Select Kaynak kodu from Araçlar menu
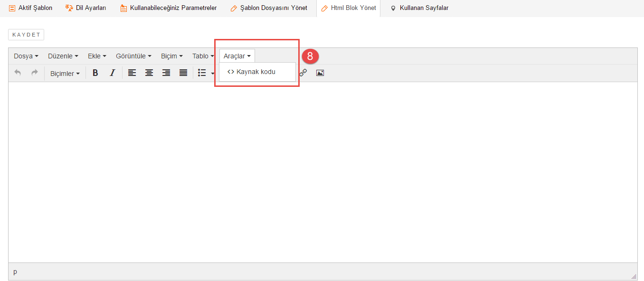Viewport: 644px width, 281px height. [257, 72]
